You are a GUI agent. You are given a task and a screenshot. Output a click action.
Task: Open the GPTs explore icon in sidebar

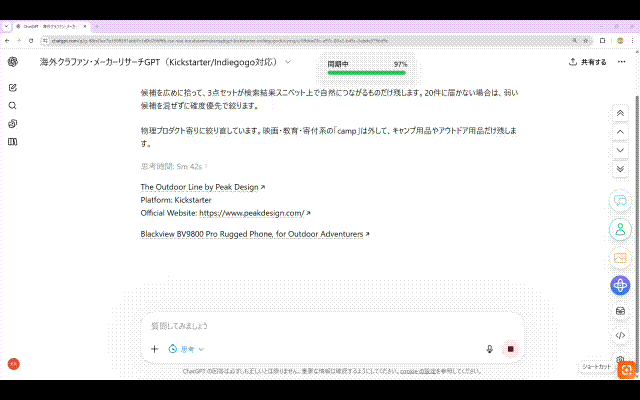pyautogui.click(x=13, y=124)
